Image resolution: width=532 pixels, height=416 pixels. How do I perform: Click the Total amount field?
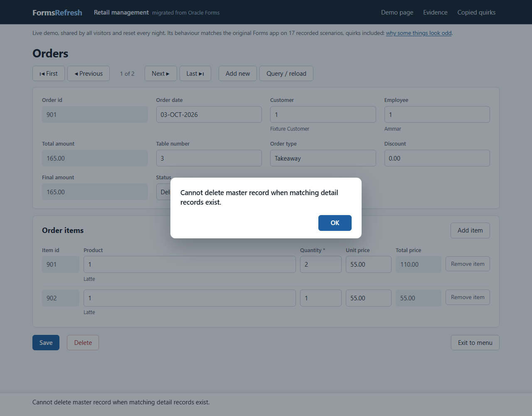95,158
